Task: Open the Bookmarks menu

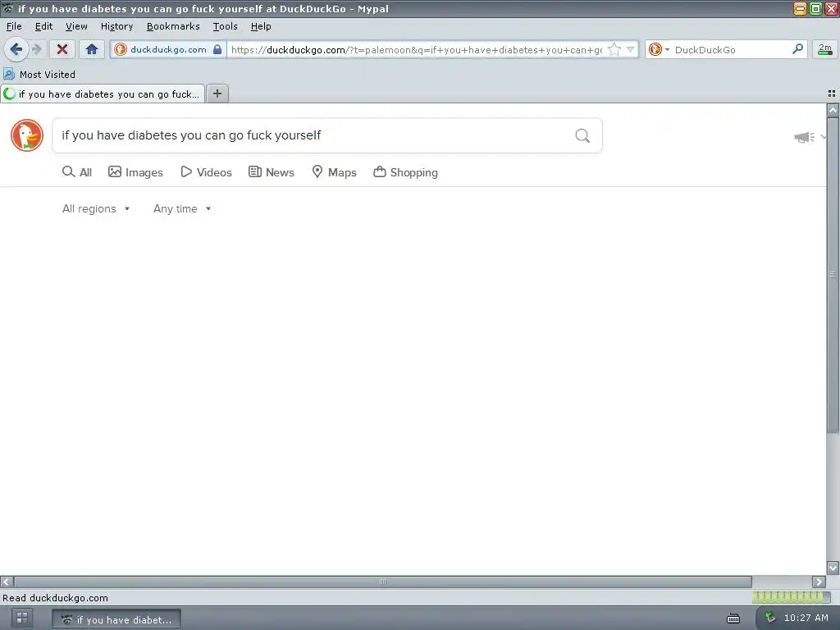Action: tap(173, 26)
